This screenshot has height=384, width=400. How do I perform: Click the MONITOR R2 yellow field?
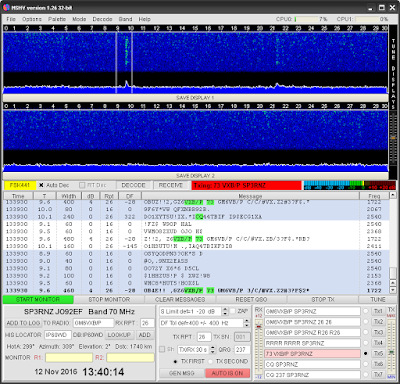[x=130, y=357]
